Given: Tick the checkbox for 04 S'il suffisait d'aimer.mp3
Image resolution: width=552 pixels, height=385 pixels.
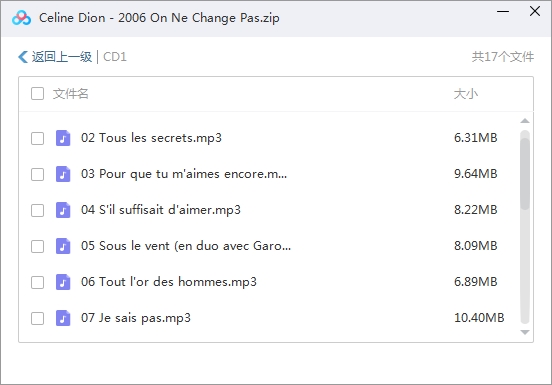Looking at the screenshot, I should pos(37,210).
